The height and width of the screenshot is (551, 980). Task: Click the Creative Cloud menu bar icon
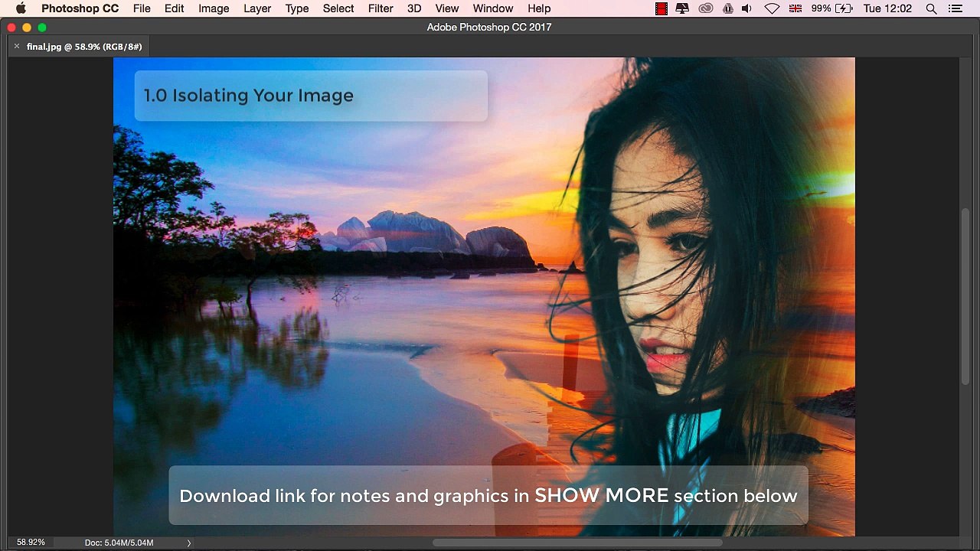click(706, 8)
